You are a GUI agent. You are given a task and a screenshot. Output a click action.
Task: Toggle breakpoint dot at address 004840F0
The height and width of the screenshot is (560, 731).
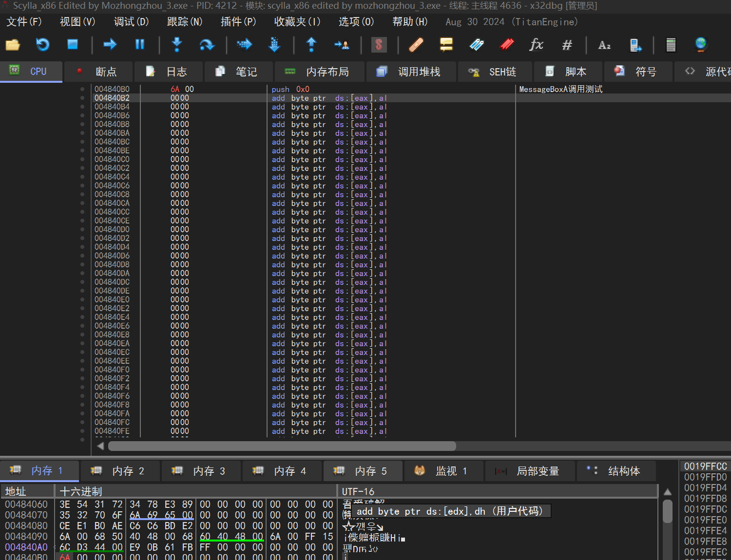pos(82,370)
